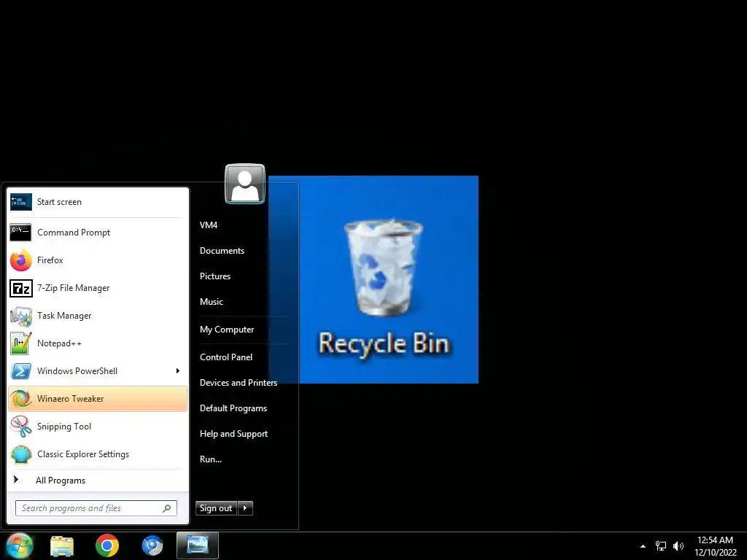Viewport: 747px width, 560px height.
Task: Open Help and Support
Action: point(233,434)
